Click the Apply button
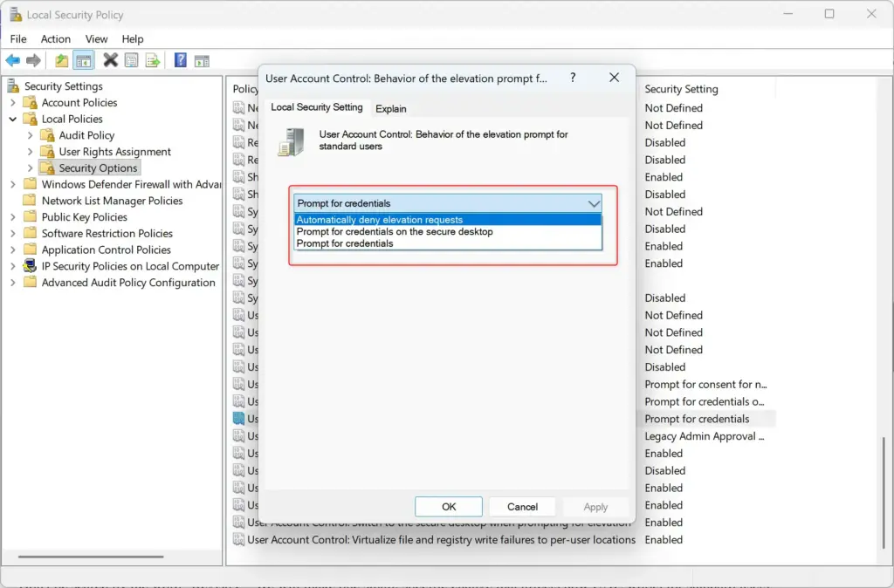This screenshot has width=894, height=588. pyautogui.click(x=595, y=507)
